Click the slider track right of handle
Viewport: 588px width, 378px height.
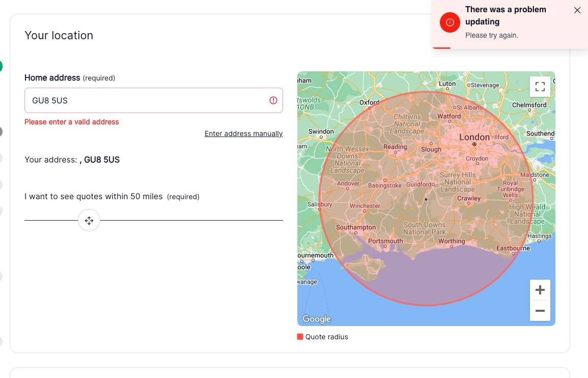click(191, 221)
